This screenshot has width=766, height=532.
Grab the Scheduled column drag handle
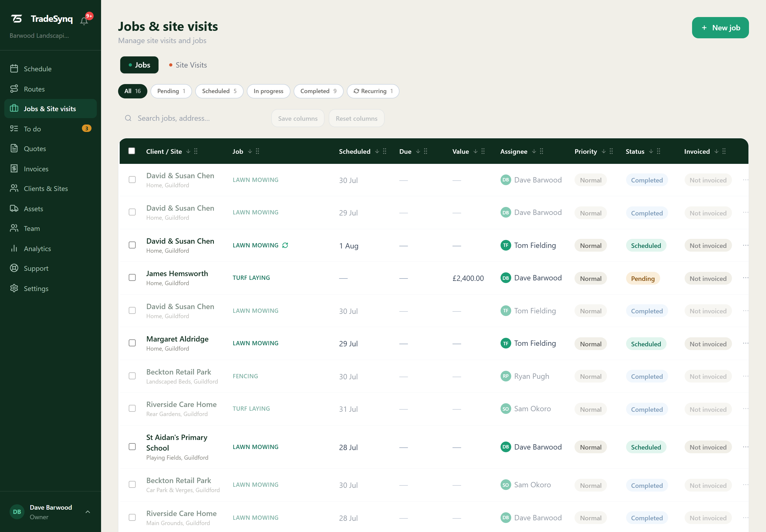pos(385,151)
